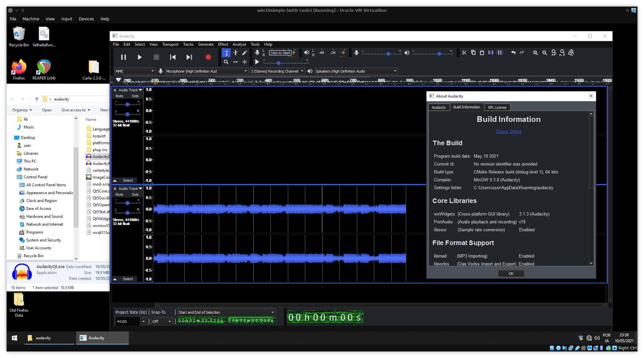Mute the first Audio Track
Screen dimensions: 644x358
(x=119, y=96)
